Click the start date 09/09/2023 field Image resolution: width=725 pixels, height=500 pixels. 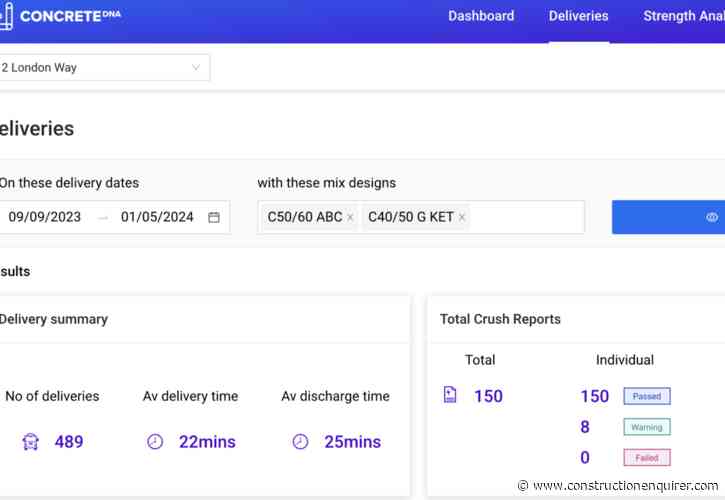tap(45, 217)
